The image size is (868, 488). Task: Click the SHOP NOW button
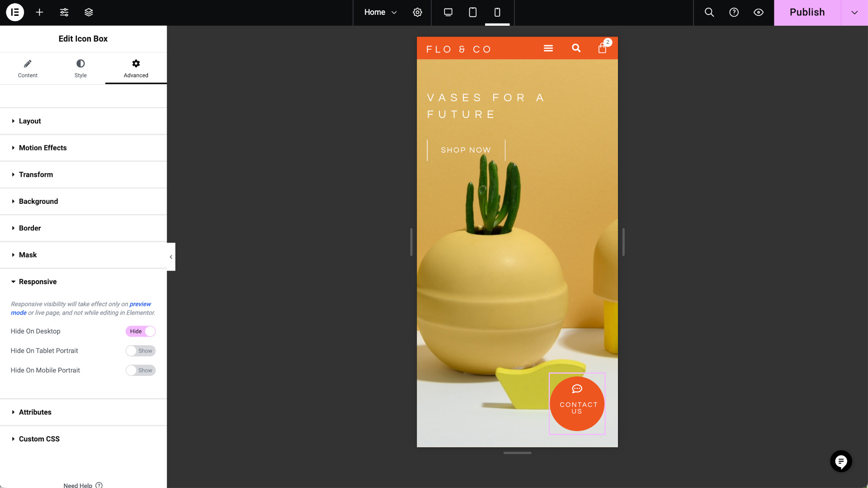coord(466,150)
